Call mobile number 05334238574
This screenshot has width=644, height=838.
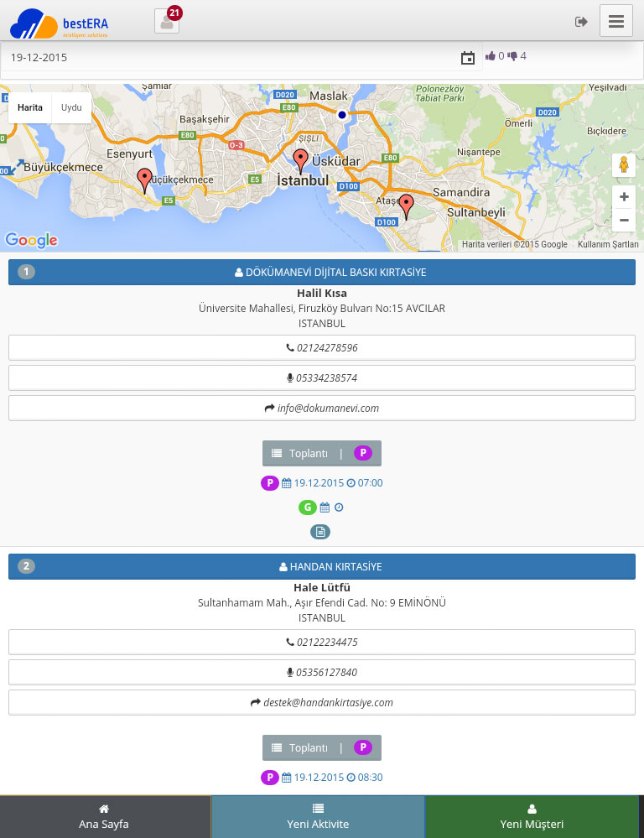pos(322,377)
